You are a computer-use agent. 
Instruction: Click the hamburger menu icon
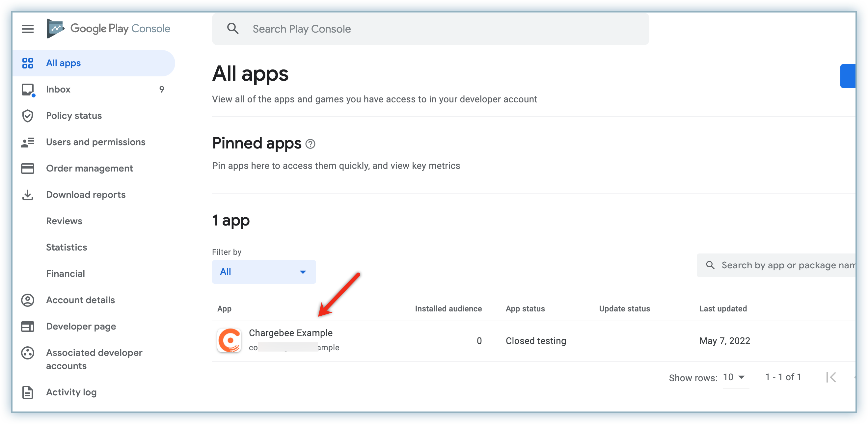(x=27, y=29)
